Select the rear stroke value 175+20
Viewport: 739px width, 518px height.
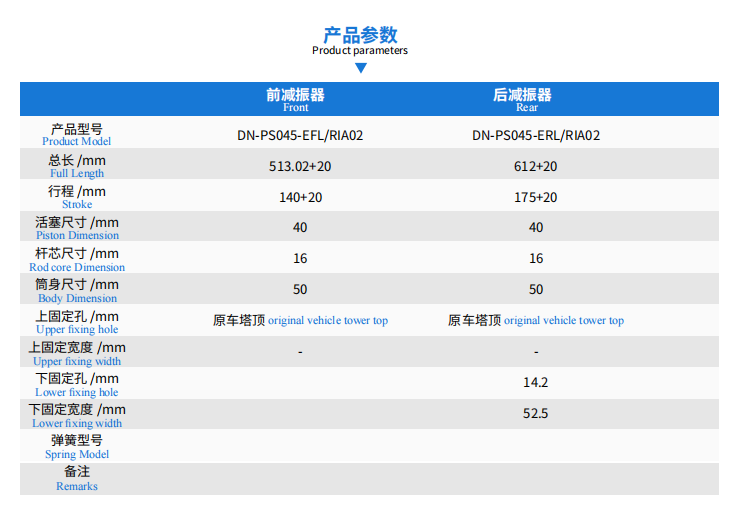click(536, 198)
